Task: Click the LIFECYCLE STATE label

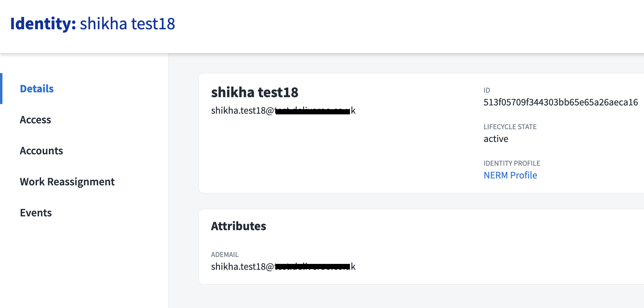Action: coord(510,127)
